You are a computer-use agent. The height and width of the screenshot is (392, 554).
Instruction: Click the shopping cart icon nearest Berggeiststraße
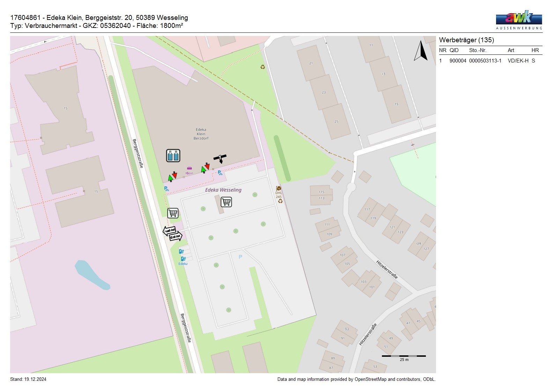(x=173, y=213)
